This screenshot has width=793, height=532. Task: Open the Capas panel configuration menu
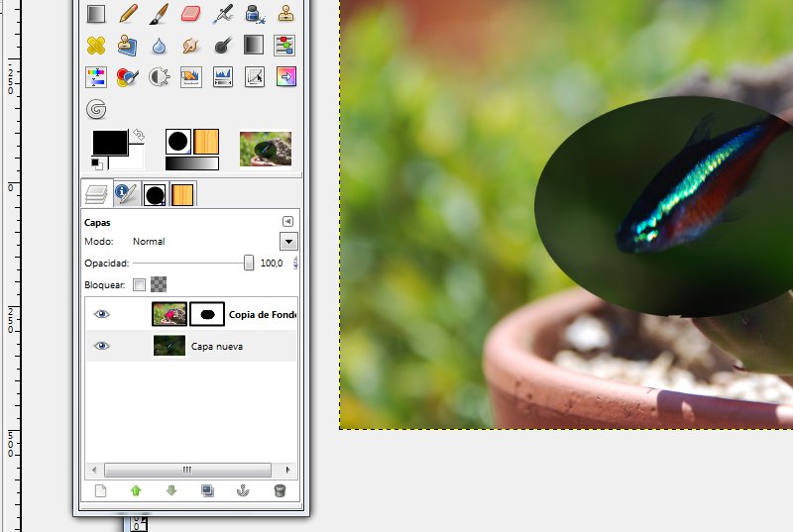coord(287,221)
